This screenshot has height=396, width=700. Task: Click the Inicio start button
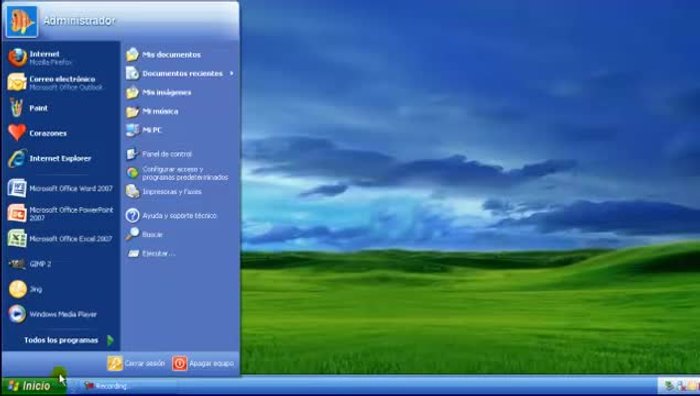click(x=33, y=386)
